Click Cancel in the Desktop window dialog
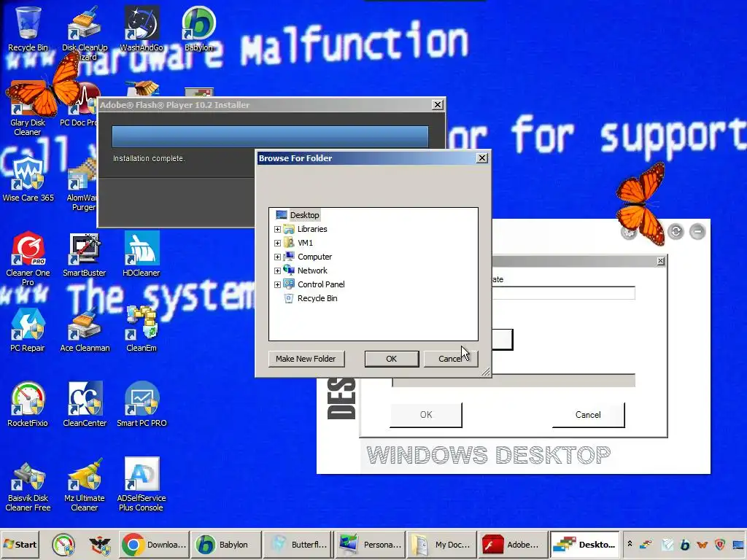 (589, 415)
